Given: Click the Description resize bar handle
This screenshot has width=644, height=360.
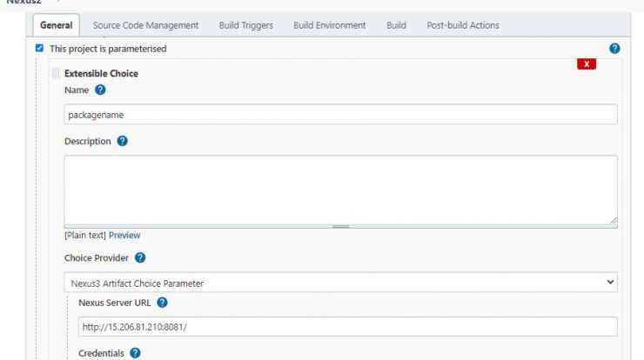Looking at the screenshot, I should point(340,226).
